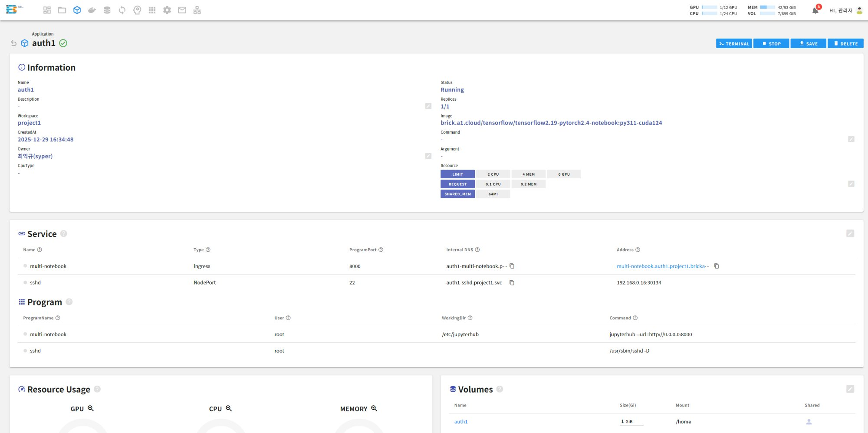868x433 pixels.
Task: Select the sshd service row name
Action: pyautogui.click(x=35, y=282)
